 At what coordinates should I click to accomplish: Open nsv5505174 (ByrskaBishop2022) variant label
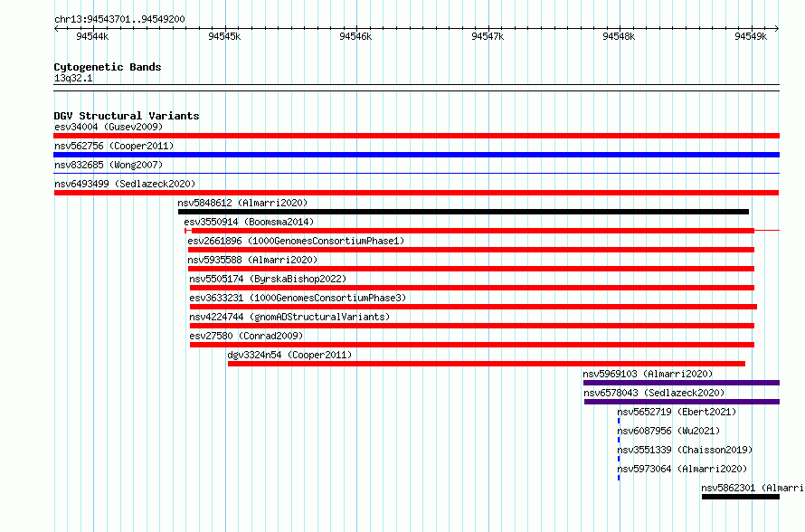click(268, 279)
